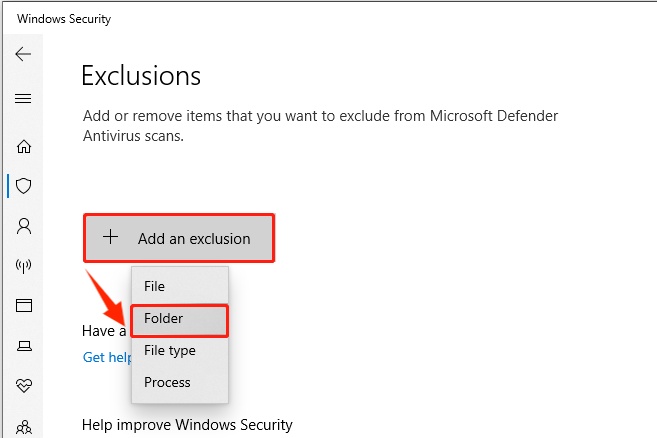This screenshot has width=657, height=438.
Task: Go to the Home section icon
Action: [24, 147]
